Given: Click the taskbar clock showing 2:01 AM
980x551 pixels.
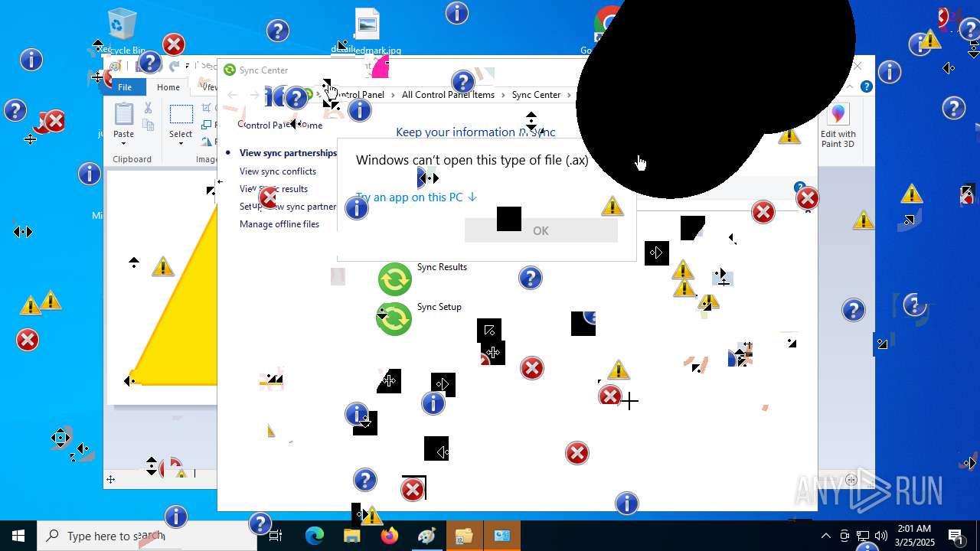Looking at the screenshot, I should 915,536.
